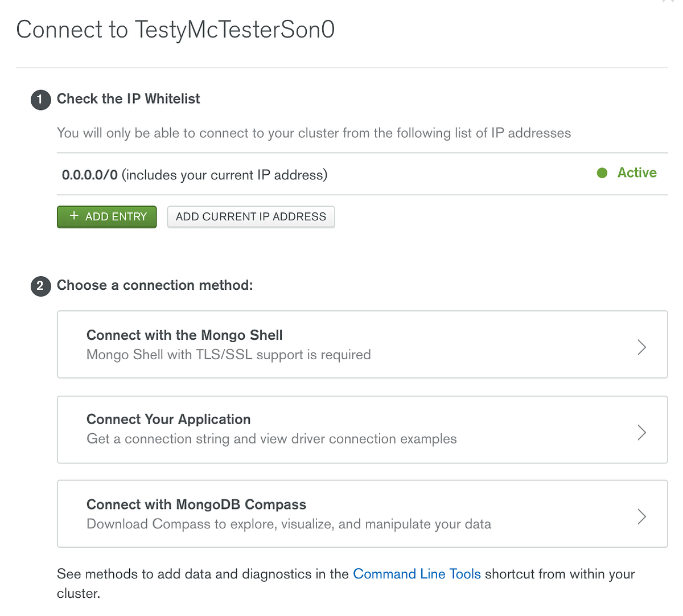The width and height of the screenshot is (683, 616).
Task: Expand the Connect Your Application chevron
Action: click(641, 432)
